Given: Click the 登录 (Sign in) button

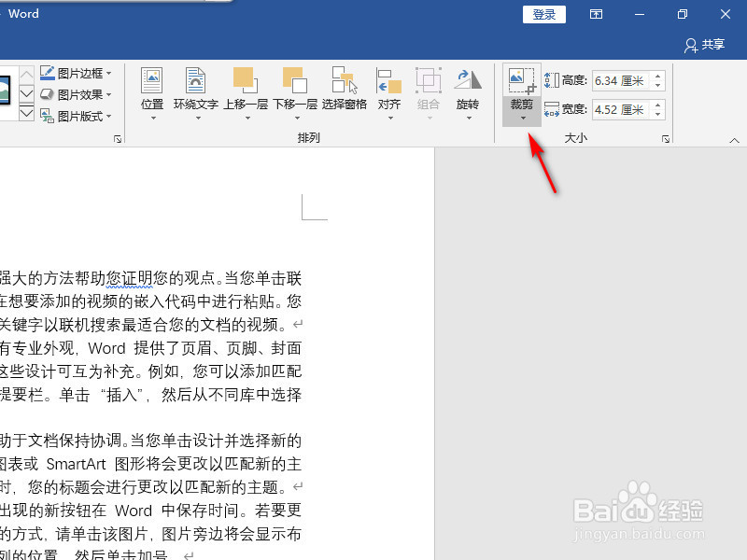Looking at the screenshot, I should (x=543, y=14).
